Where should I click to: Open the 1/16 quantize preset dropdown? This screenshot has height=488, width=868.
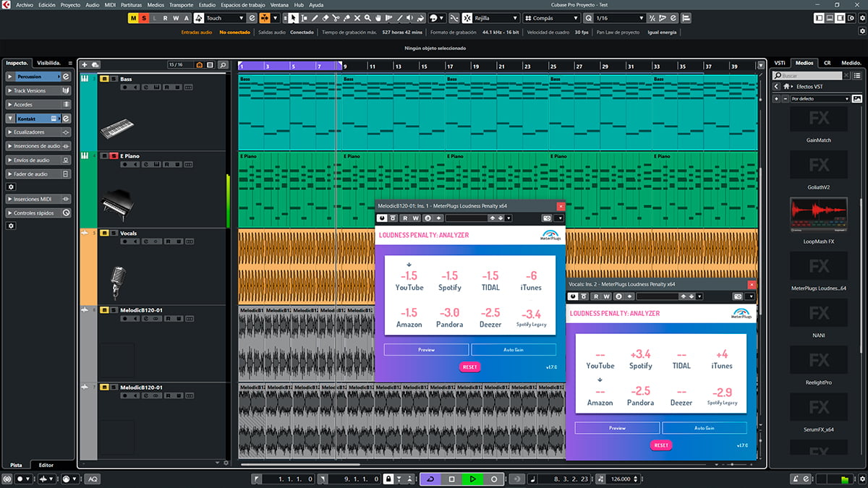coord(619,17)
